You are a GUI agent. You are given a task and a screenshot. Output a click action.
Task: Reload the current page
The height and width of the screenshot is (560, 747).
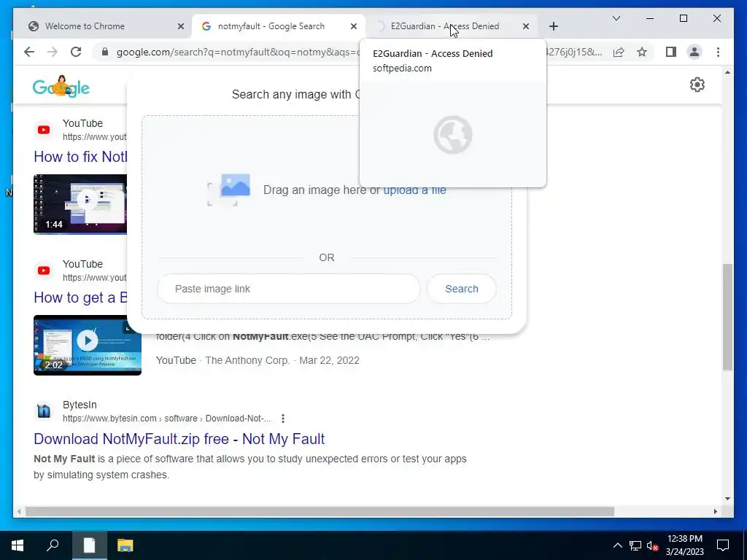pos(76,52)
